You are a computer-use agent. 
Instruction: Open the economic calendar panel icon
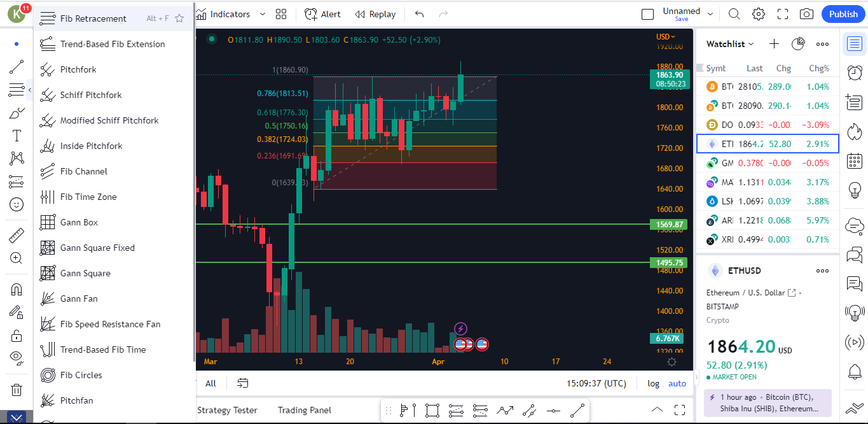point(854,160)
